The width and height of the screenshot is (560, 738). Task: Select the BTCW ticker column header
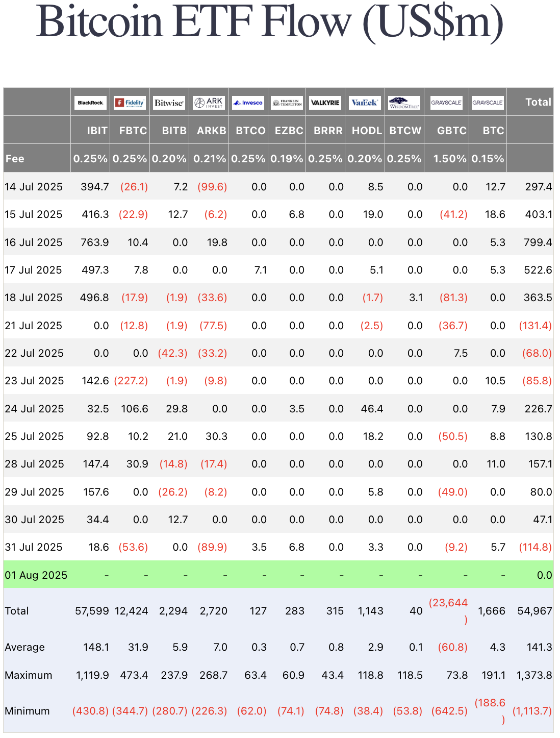[x=405, y=131]
